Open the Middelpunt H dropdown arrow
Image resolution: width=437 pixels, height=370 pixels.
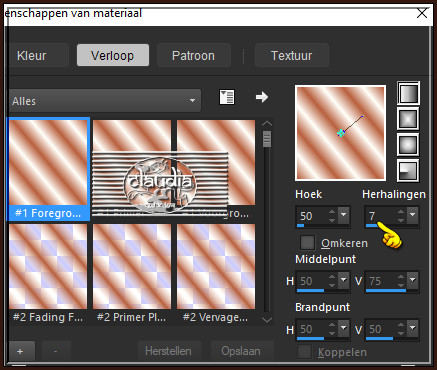point(343,281)
